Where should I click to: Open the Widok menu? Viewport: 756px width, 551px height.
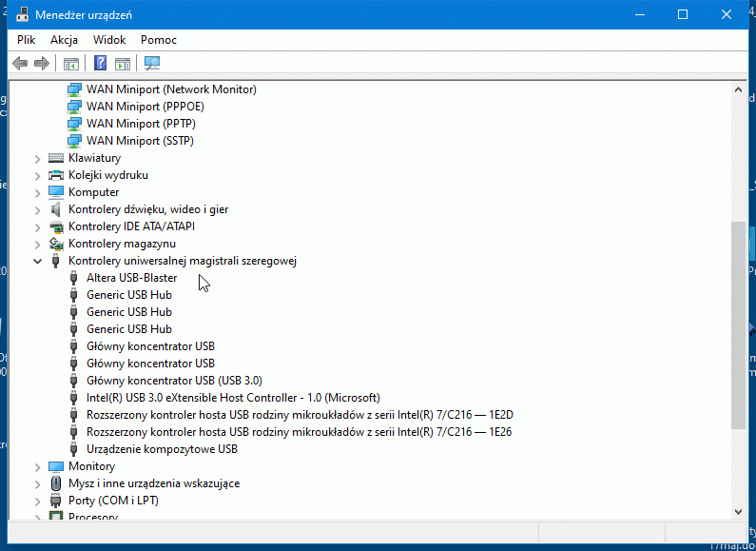[109, 40]
